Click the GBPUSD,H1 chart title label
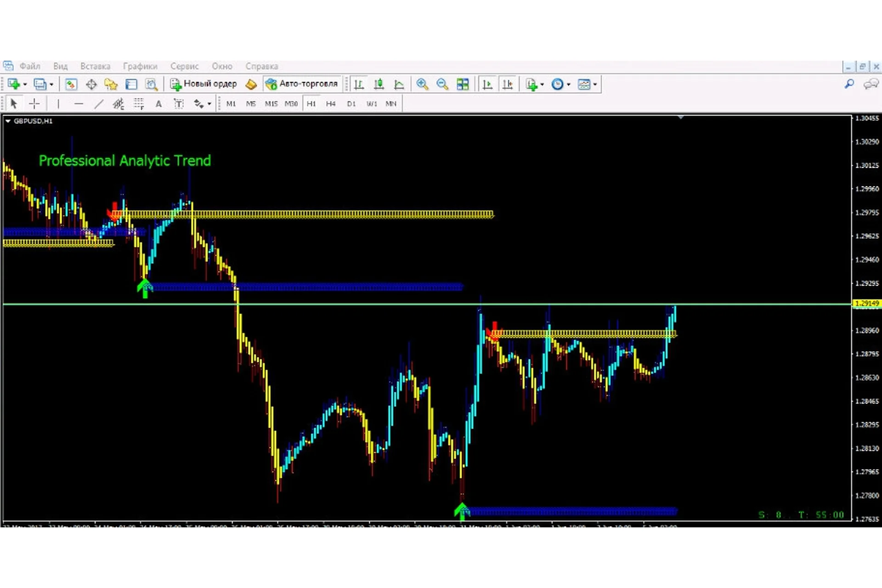This screenshot has height=588, width=882. point(33,121)
